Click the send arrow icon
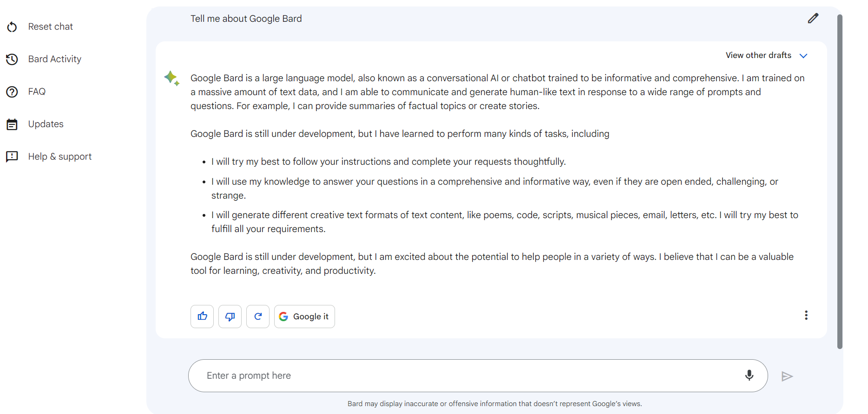 (787, 376)
